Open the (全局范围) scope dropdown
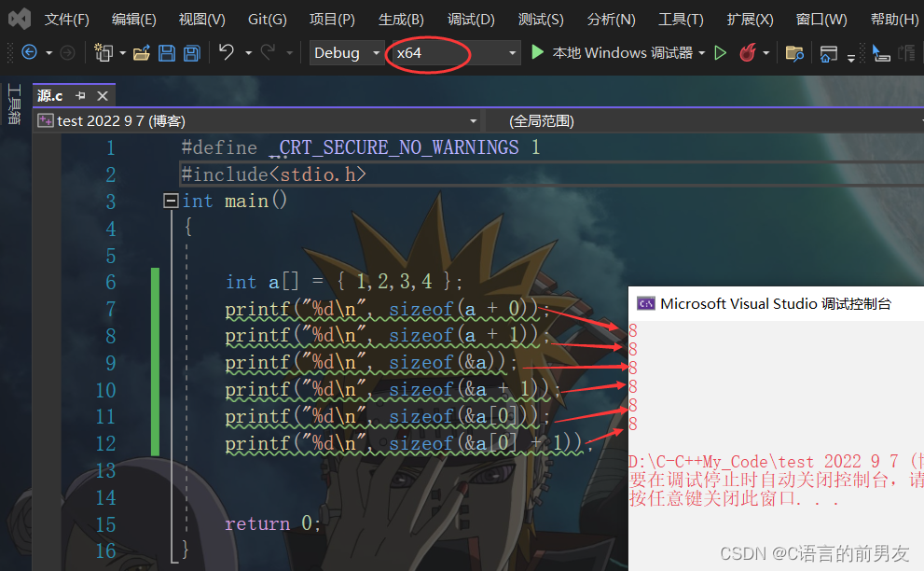Image resolution: width=924 pixels, height=571 pixels. tap(704, 121)
